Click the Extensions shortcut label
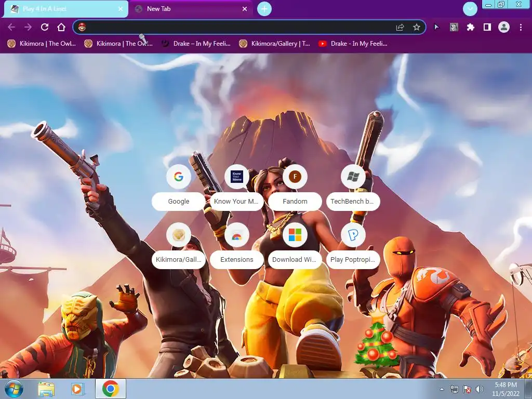The height and width of the screenshot is (399, 532). point(236,260)
